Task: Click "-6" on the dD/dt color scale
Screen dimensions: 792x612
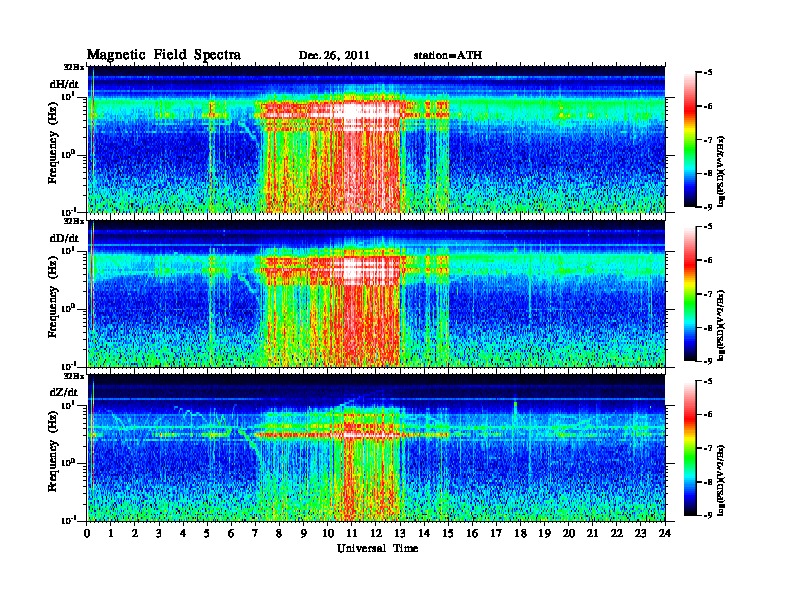Action: (709, 260)
